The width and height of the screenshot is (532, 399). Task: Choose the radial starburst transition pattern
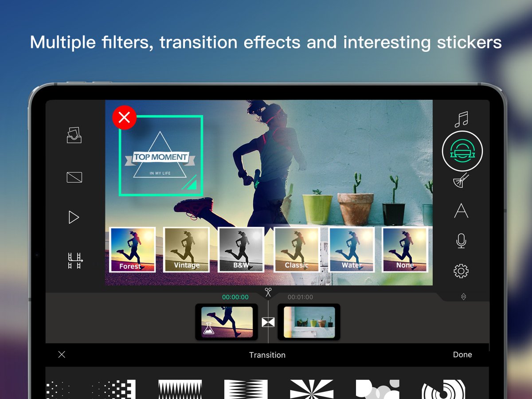click(x=312, y=389)
